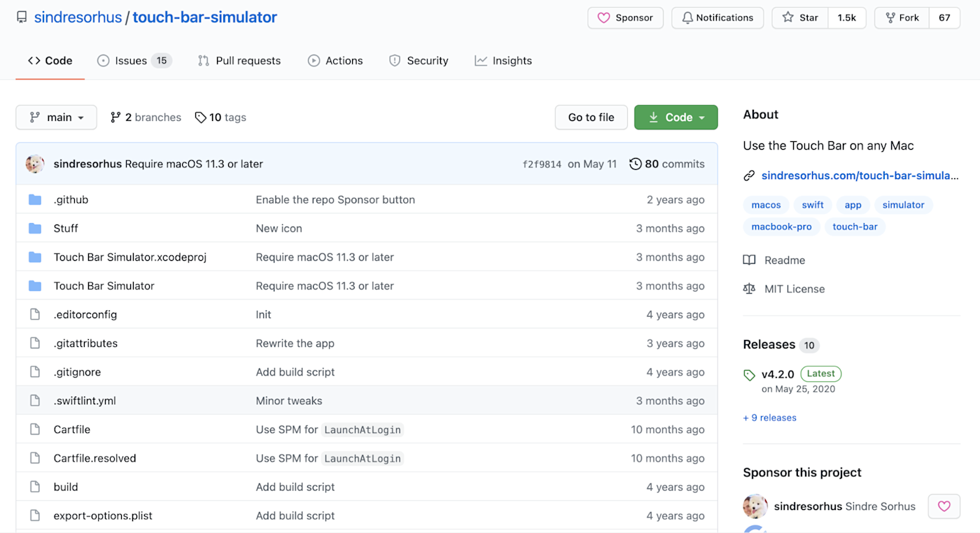This screenshot has width=980, height=533.
Task: Select the macbook-pro topic tag
Action: pos(781,227)
